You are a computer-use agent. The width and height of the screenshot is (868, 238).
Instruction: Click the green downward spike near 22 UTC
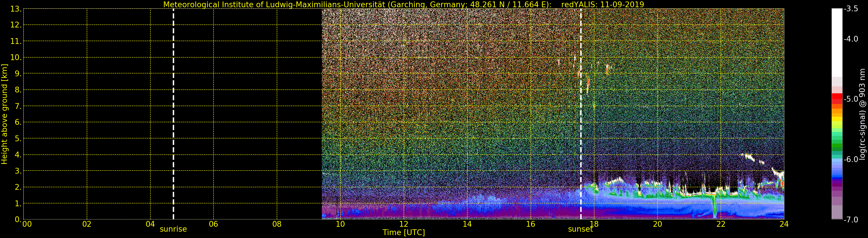(715, 207)
